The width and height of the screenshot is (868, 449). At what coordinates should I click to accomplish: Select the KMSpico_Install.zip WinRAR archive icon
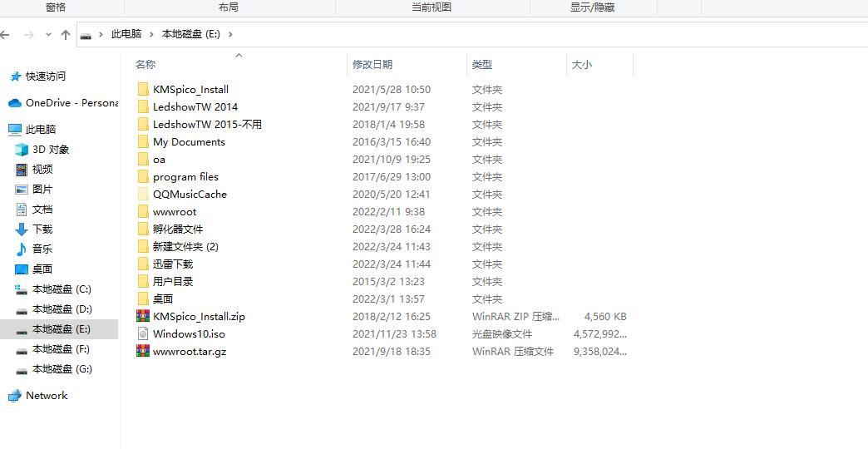tap(143, 316)
